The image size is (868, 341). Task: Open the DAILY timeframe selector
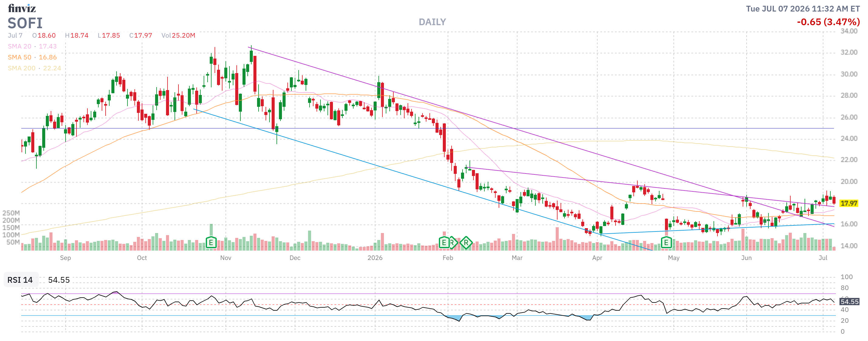[x=432, y=22]
